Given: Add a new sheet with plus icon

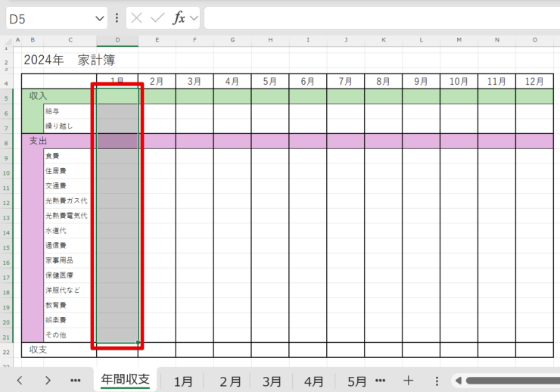Looking at the screenshot, I should 408,381.
